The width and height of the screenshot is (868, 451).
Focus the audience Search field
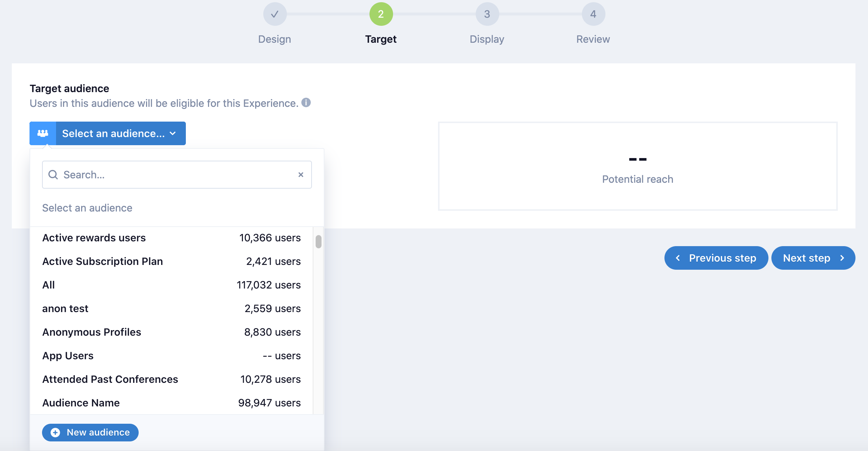coord(177,175)
